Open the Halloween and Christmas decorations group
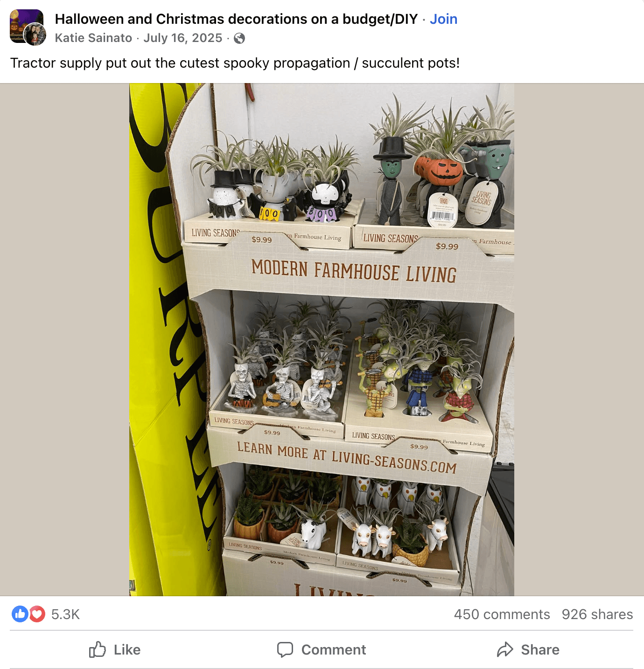The height and width of the screenshot is (669, 644). (236, 19)
